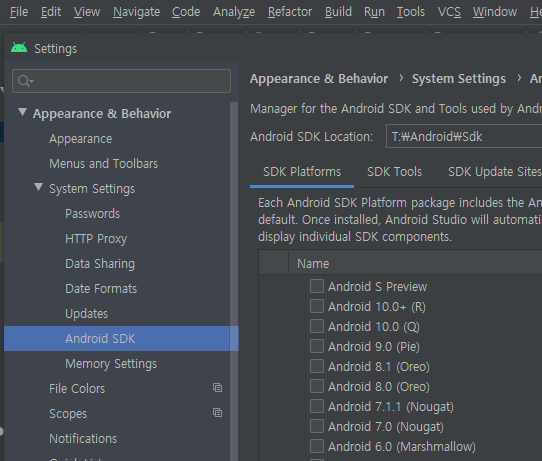Switch to the SDK Tools tab
This screenshot has height=461, width=542.
[394, 172]
